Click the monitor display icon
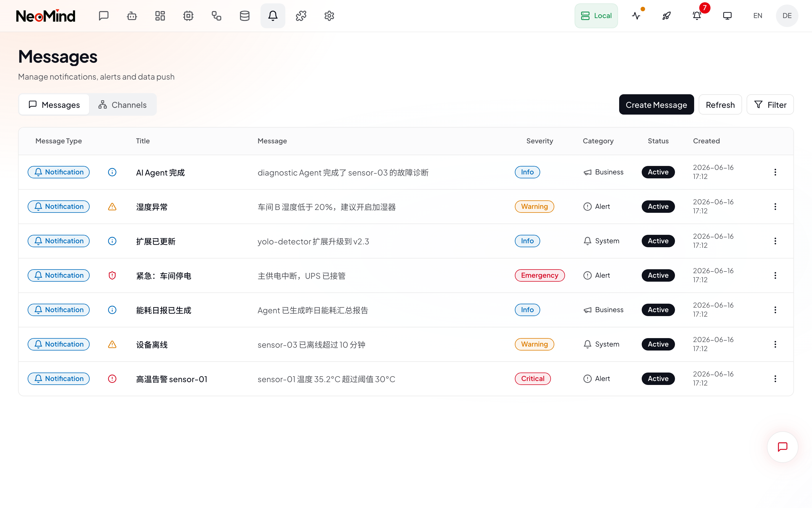Screen dimensions: 812x508 click(727, 16)
